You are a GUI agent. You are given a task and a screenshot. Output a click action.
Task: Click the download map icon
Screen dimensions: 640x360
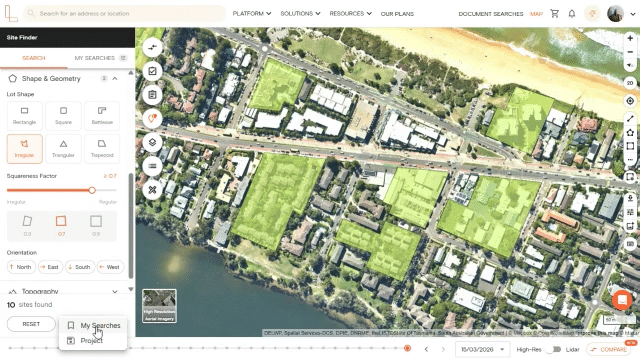[x=630, y=199]
